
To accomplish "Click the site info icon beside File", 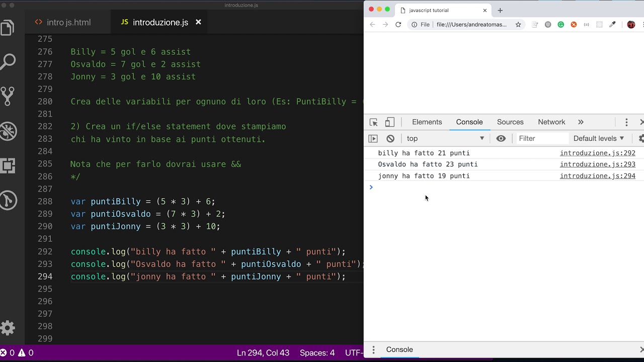I will coord(415,24).
